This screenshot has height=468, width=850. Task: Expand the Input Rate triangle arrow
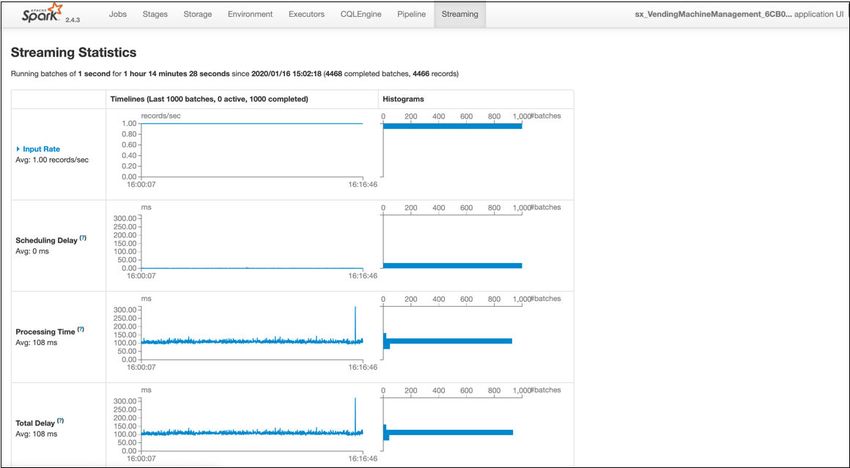pos(18,149)
